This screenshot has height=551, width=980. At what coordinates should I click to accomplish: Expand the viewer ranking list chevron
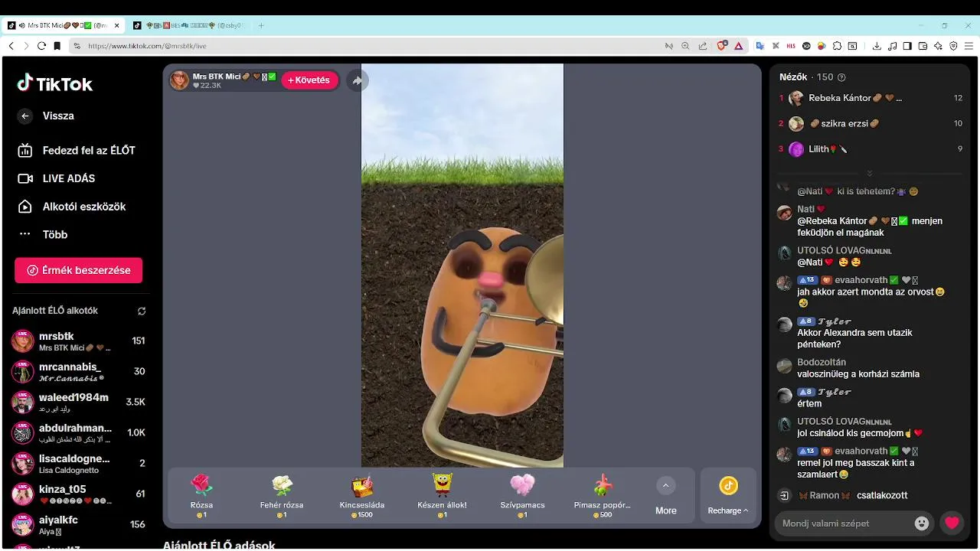(x=870, y=174)
